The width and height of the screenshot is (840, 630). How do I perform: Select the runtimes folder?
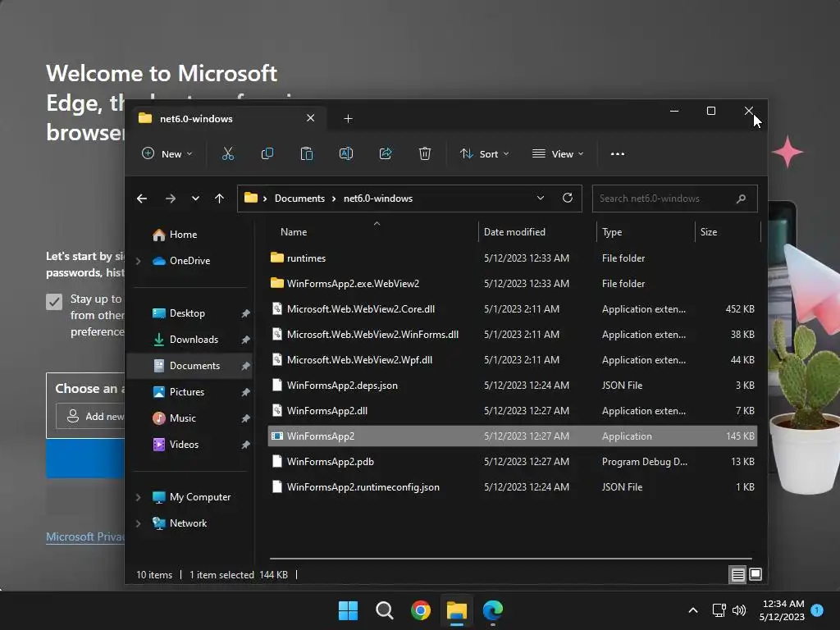pyautogui.click(x=512, y=258)
